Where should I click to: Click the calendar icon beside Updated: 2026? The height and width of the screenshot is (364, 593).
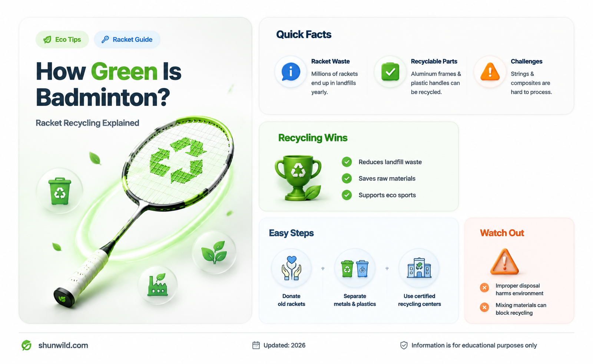(x=256, y=345)
